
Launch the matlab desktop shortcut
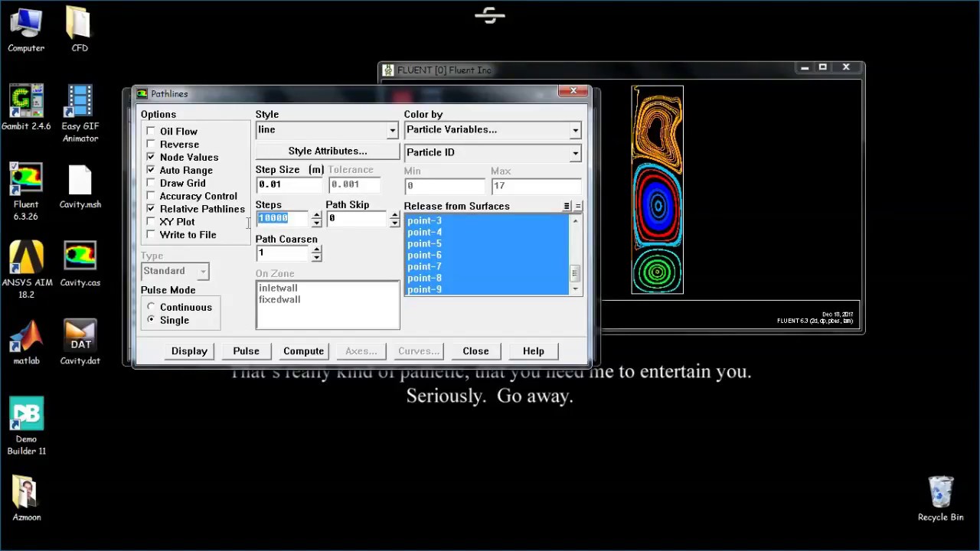coord(26,343)
